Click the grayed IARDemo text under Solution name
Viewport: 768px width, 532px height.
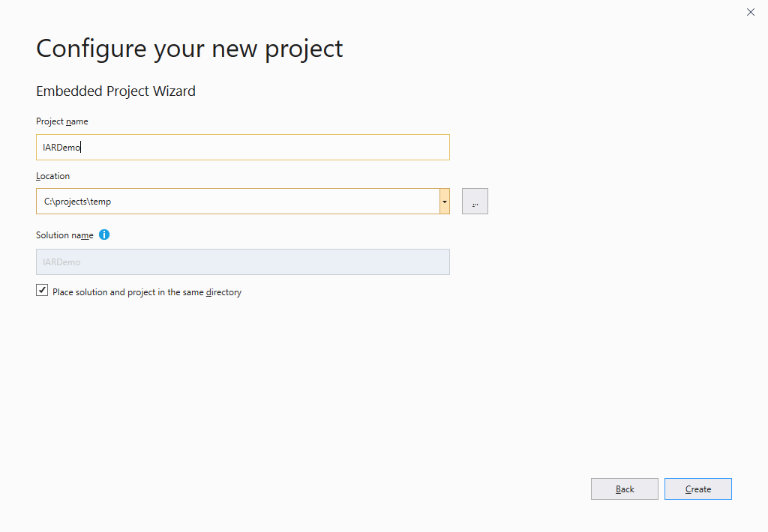[61, 262]
